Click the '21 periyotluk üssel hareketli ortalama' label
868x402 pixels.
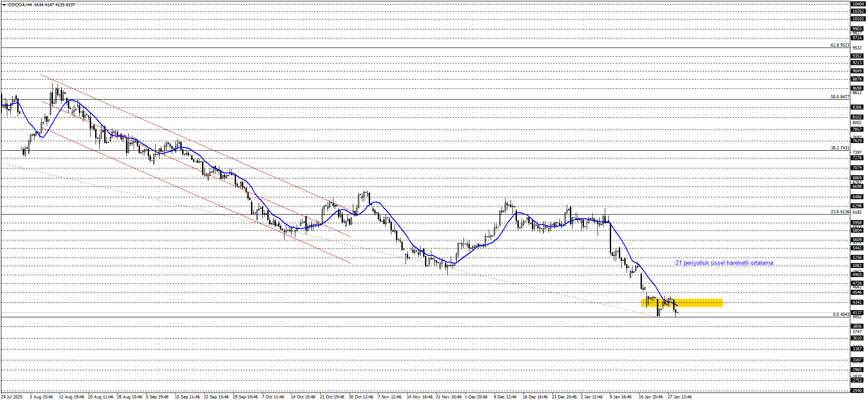coord(724,263)
